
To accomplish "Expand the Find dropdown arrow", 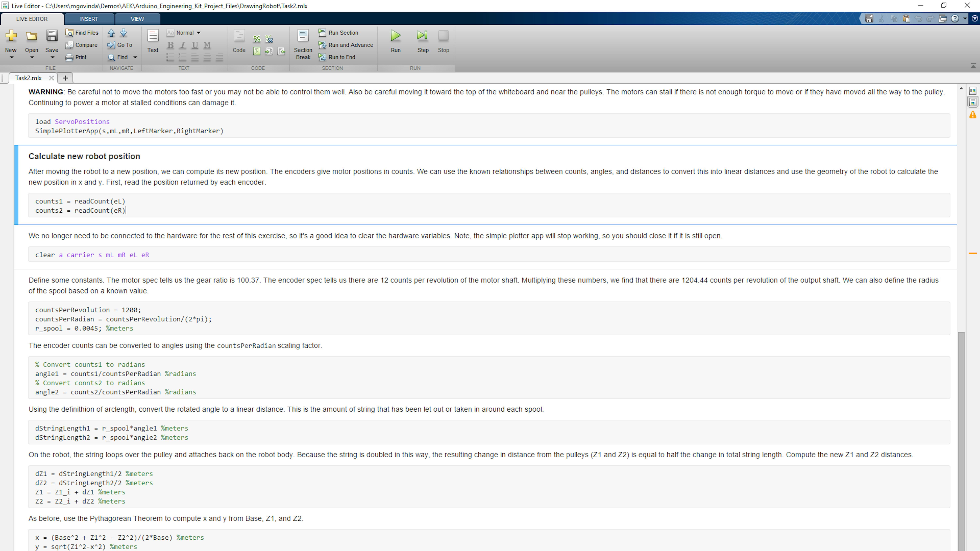I will pos(135,57).
